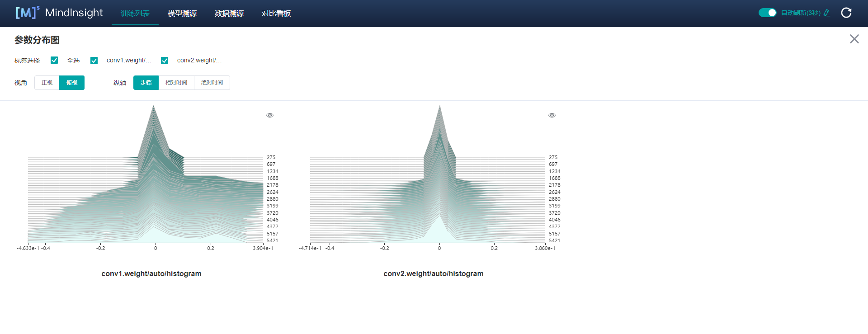This screenshot has width=868, height=334.
Task: Uncheck the 全选 select-all checkbox
Action: [54, 60]
